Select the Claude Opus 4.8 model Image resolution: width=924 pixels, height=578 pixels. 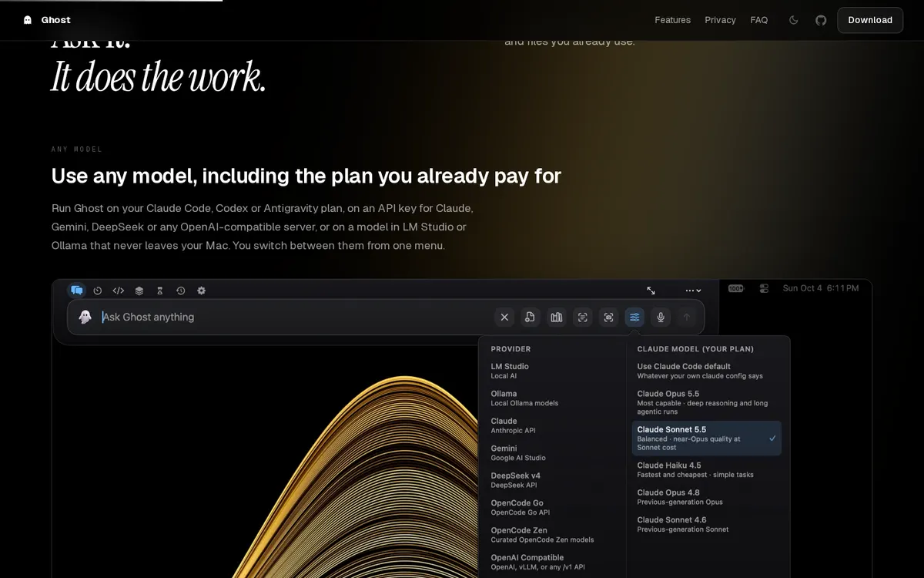click(x=707, y=497)
